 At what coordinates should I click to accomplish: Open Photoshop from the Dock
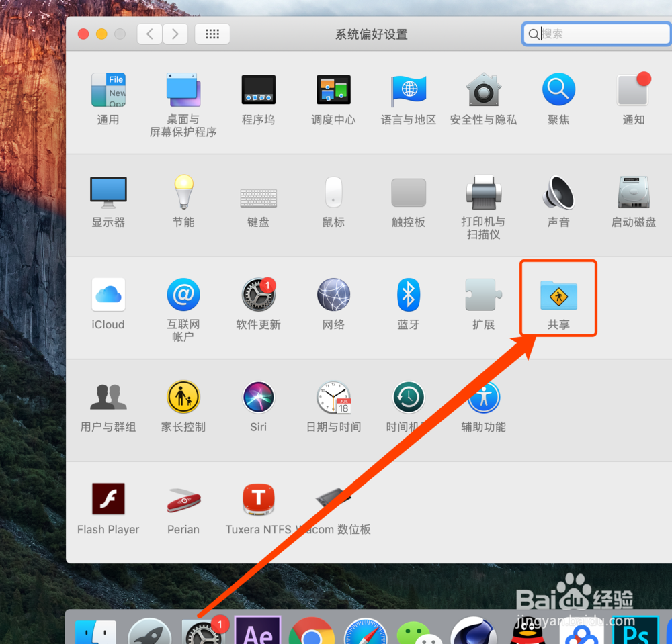(x=636, y=631)
